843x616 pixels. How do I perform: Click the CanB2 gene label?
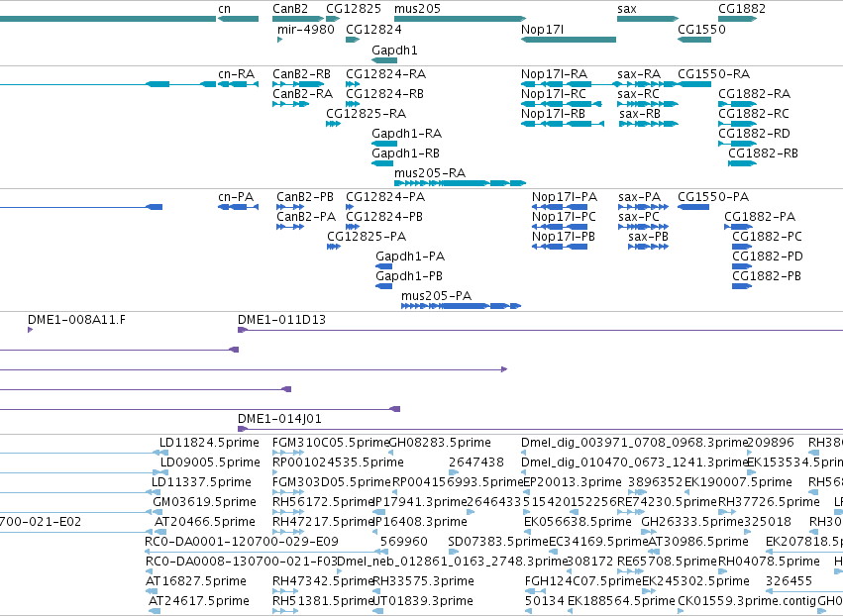tap(290, 9)
